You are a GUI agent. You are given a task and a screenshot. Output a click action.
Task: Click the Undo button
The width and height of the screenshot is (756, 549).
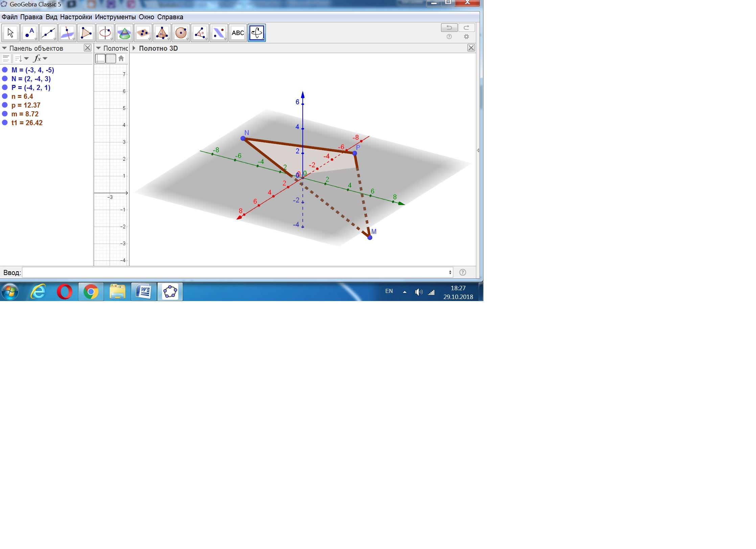449,27
